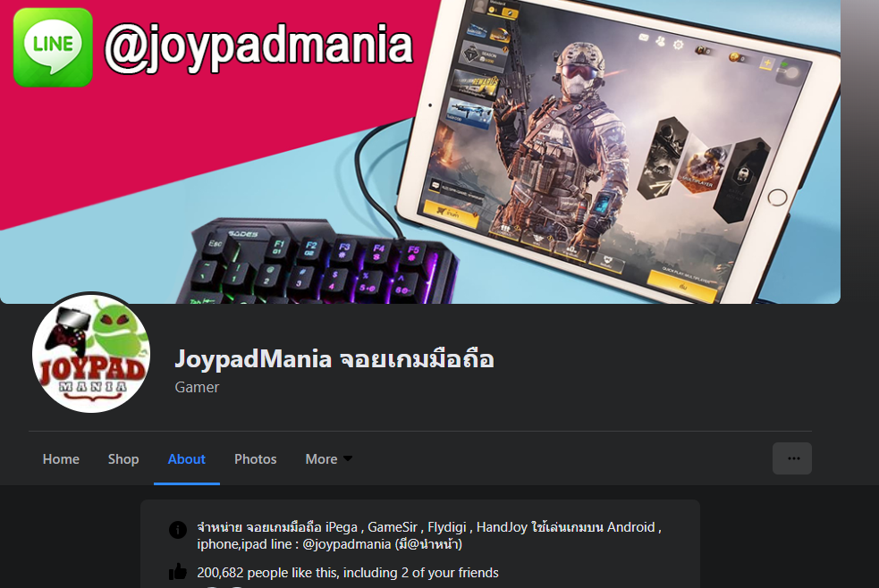Viewport: 879px width, 588px height.
Task: Click the description line mentioning @joypadmania
Action: pyautogui.click(x=330, y=544)
